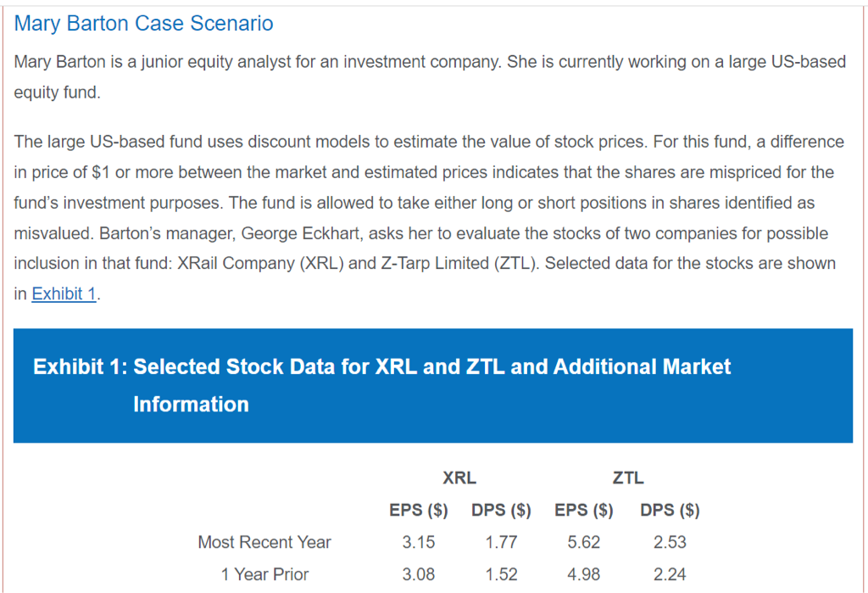Click the word Information in exhibit banner
The width and height of the screenshot is (868, 593).
pos(191,404)
